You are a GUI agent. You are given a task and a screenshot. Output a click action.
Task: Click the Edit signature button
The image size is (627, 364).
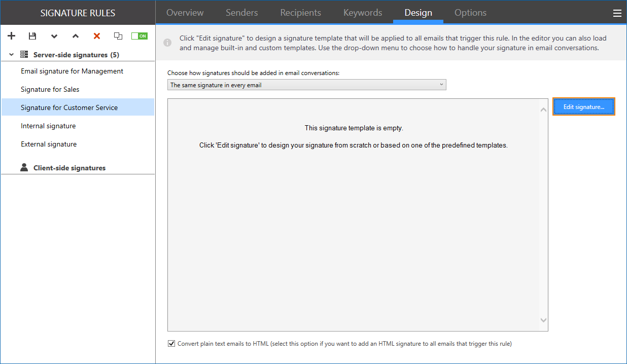(x=583, y=106)
